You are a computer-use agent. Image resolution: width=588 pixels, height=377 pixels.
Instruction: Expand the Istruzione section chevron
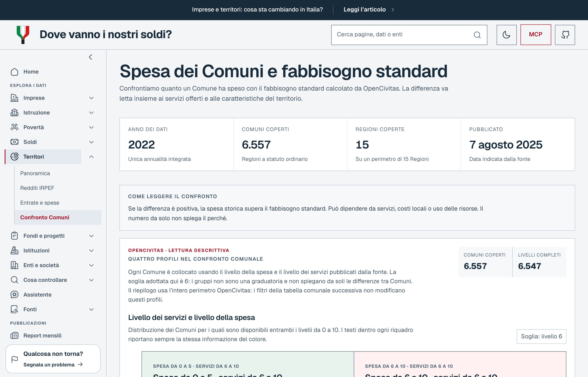coord(91,113)
